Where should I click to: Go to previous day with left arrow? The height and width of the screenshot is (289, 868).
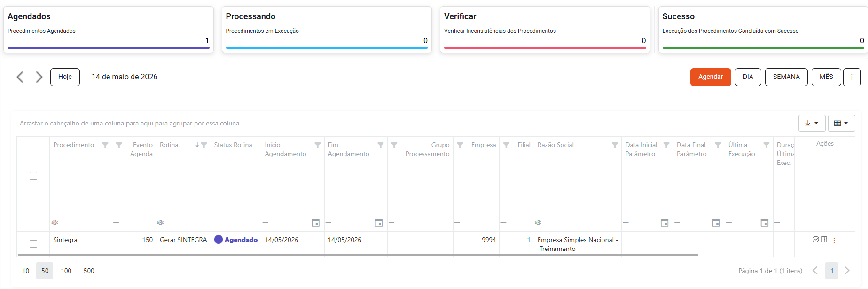[20, 77]
